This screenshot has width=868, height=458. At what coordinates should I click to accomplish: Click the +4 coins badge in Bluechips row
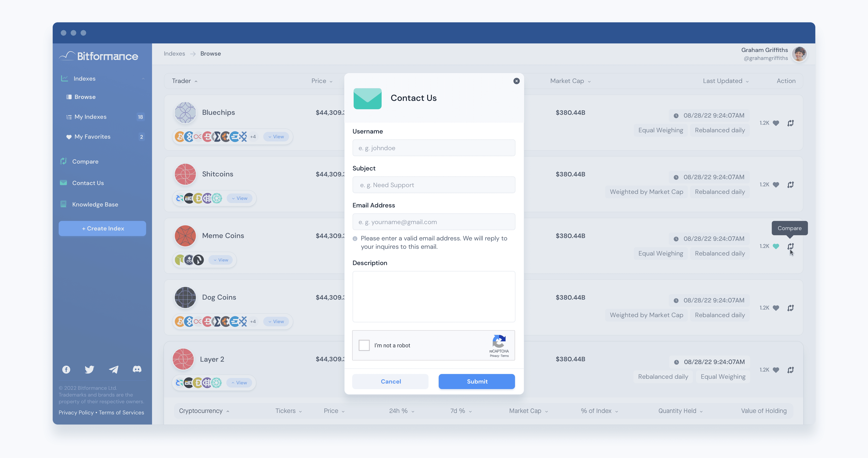[253, 137]
